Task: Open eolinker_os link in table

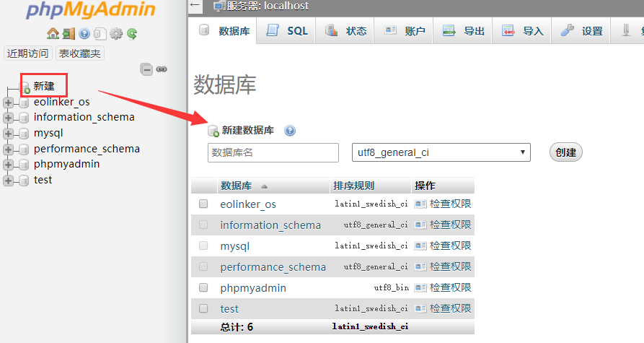Action: point(248,204)
